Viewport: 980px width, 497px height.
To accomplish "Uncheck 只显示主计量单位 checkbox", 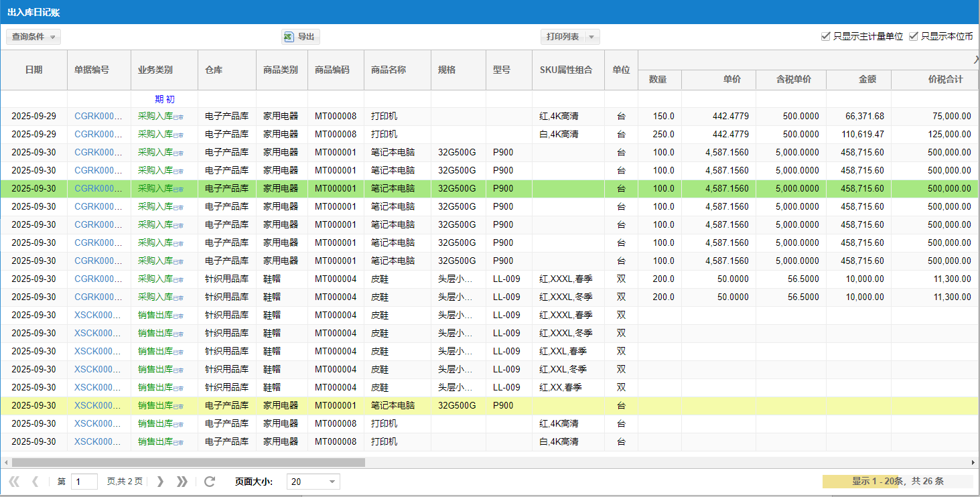I will pos(826,37).
